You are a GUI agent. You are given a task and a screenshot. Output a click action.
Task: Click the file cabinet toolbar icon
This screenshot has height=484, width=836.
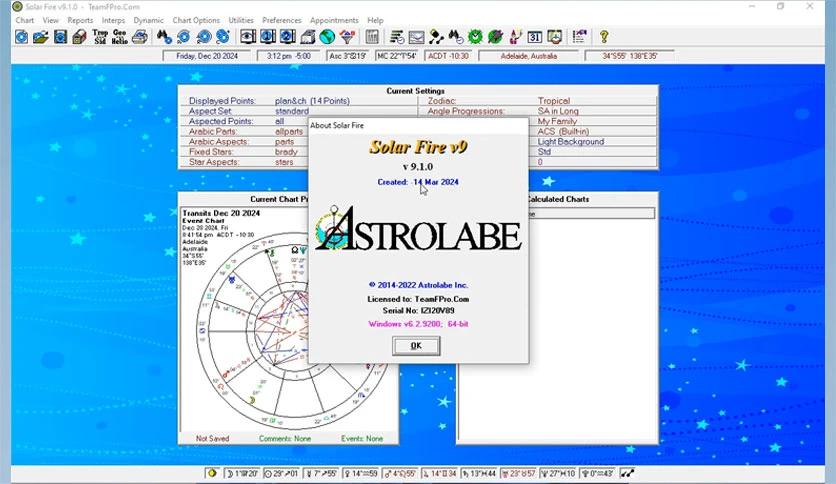tap(79, 37)
